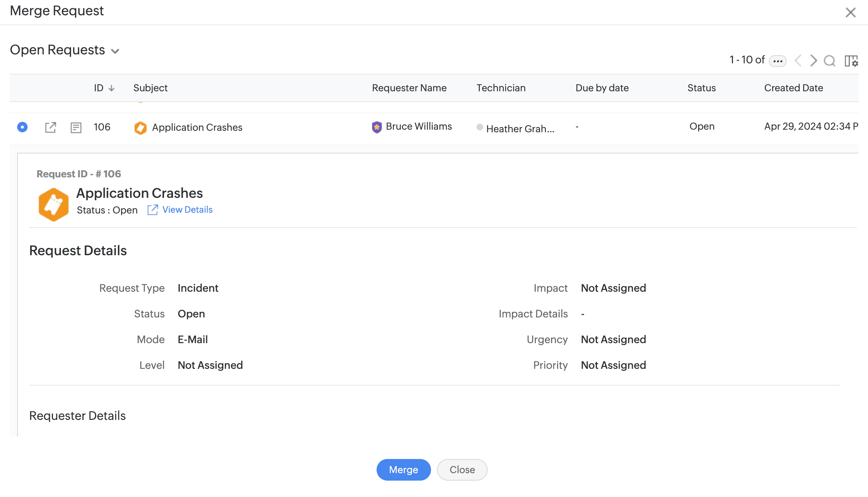Click Heather Graham technician status dot

[x=480, y=127]
